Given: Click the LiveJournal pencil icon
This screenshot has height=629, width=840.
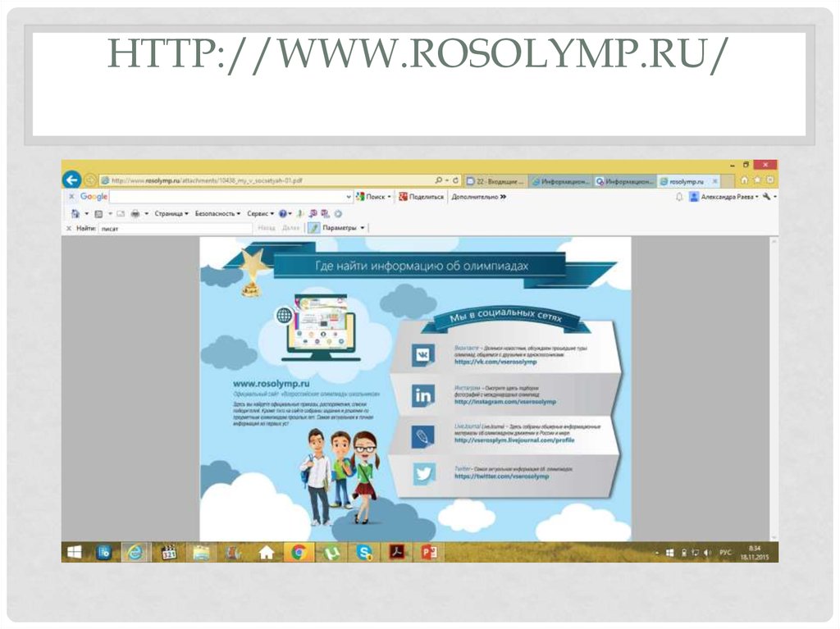Looking at the screenshot, I should pyautogui.click(x=423, y=435).
